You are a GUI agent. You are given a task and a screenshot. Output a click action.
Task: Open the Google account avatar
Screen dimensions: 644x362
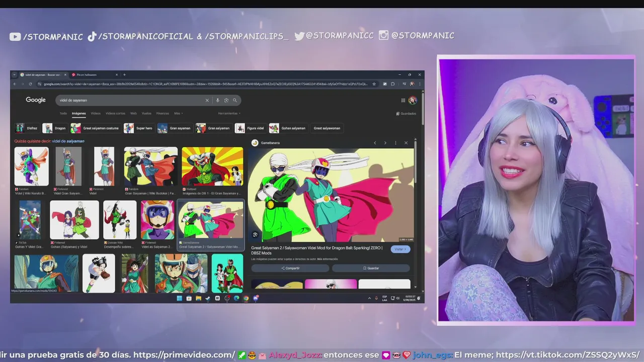coord(413,100)
